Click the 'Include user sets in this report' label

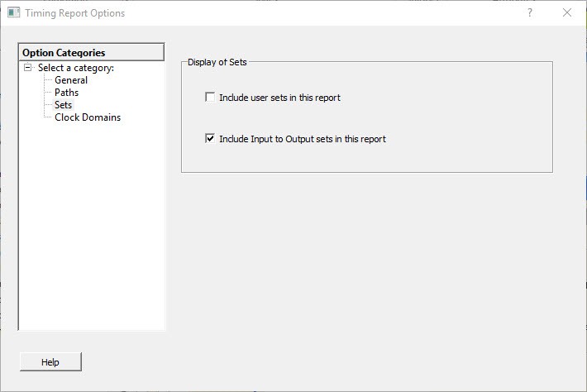[279, 98]
